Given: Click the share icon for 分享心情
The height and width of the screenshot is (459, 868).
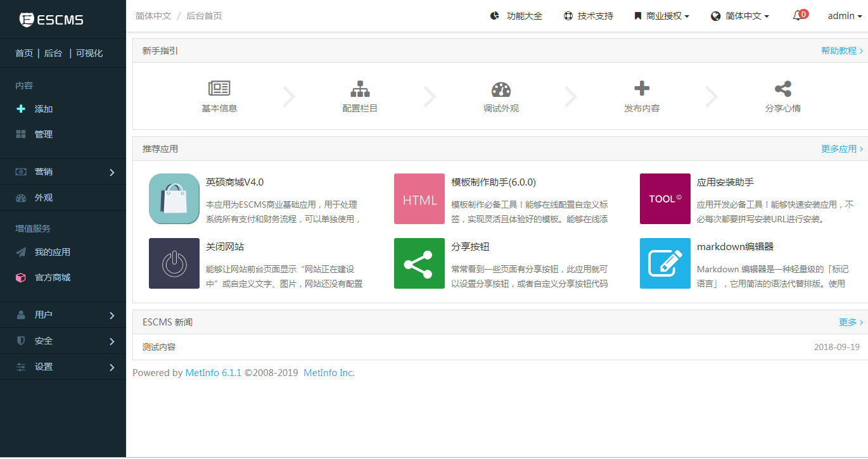Looking at the screenshot, I should 783,89.
